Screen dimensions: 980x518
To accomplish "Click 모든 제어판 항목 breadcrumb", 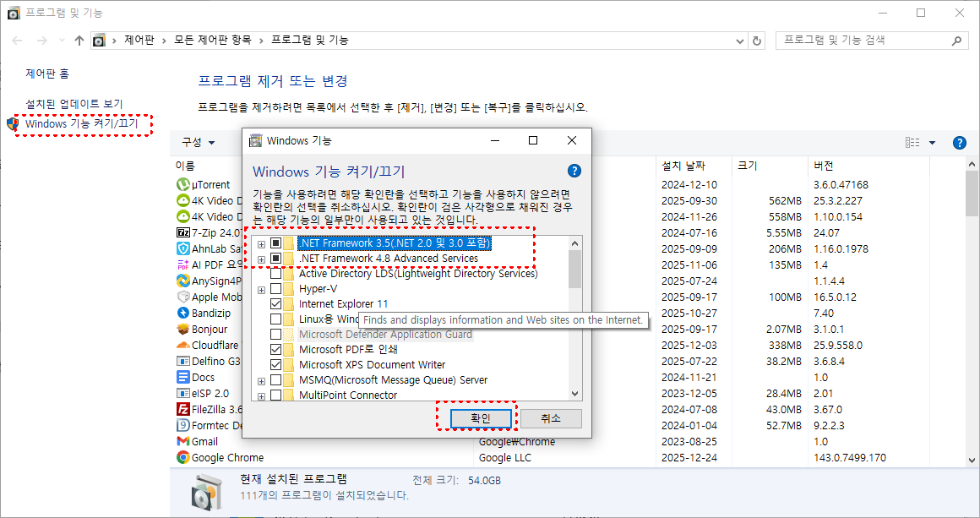I will pos(213,40).
